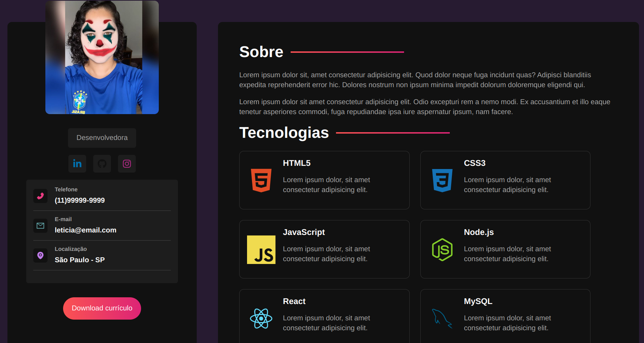The width and height of the screenshot is (644, 343).
Task: Click the Desenvolvedora badge
Action: pyautogui.click(x=102, y=138)
